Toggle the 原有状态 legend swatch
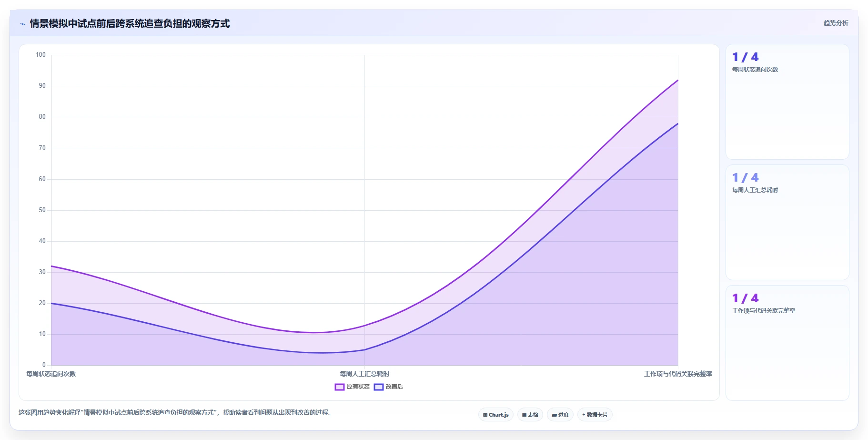 (339, 387)
